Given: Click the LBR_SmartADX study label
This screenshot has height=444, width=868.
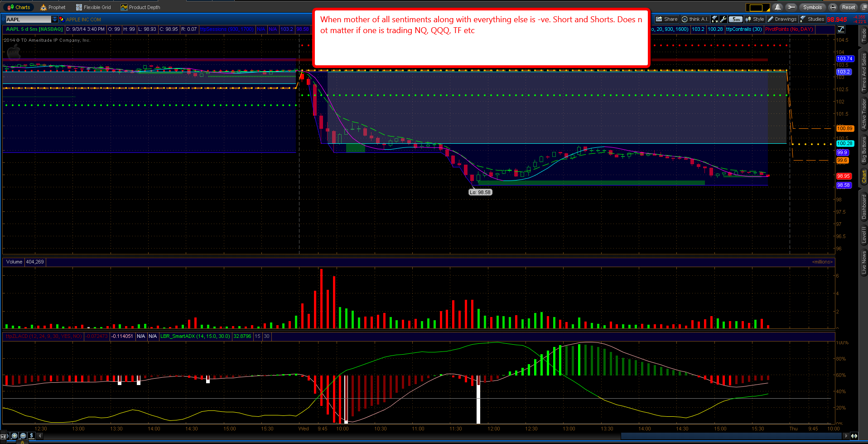Looking at the screenshot, I should click(195, 336).
